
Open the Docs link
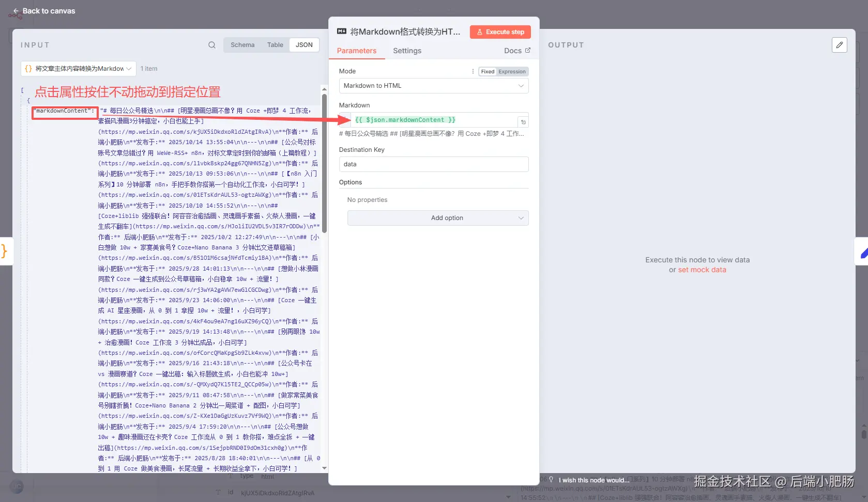coord(517,51)
